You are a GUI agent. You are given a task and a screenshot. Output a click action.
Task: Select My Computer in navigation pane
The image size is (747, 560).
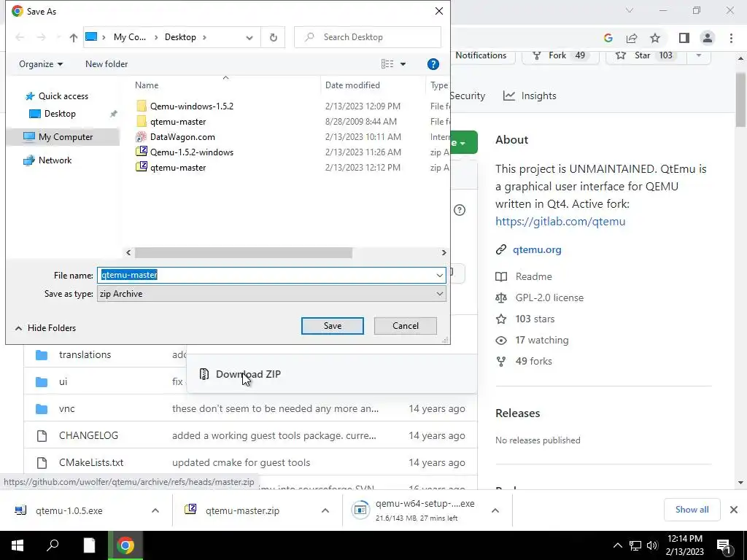(x=65, y=137)
